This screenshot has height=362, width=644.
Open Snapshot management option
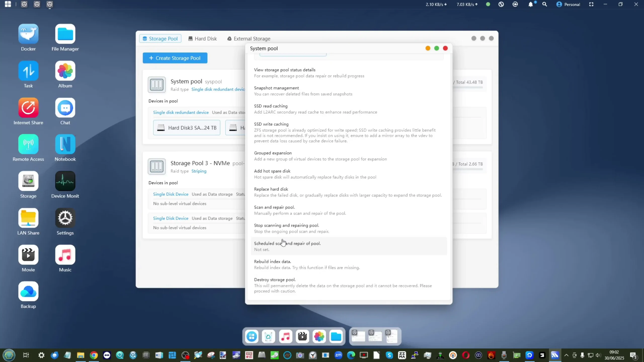[348, 91]
